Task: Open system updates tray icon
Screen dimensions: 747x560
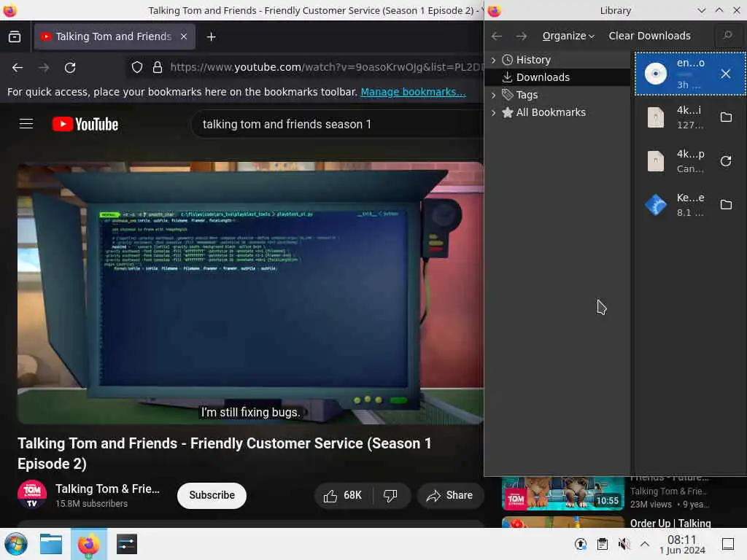Action: coord(580,544)
